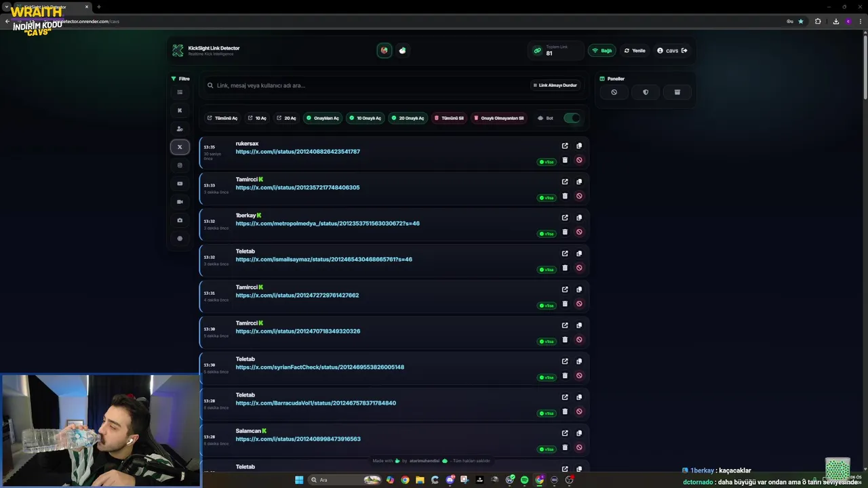
Task: Open rukersax link in a new tab
Action: pyautogui.click(x=565, y=146)
